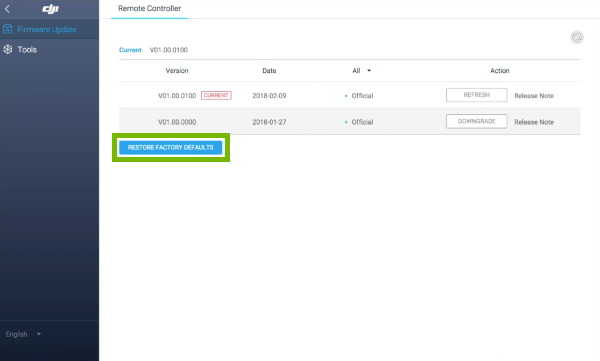600x361 pixels.
Task: Select date 2018-01-27 cell
Action: click(x=269, y=122)
